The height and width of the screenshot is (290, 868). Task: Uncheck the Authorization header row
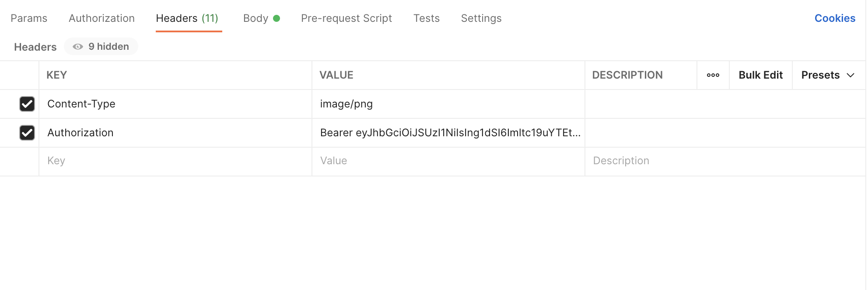pos(27,133)
